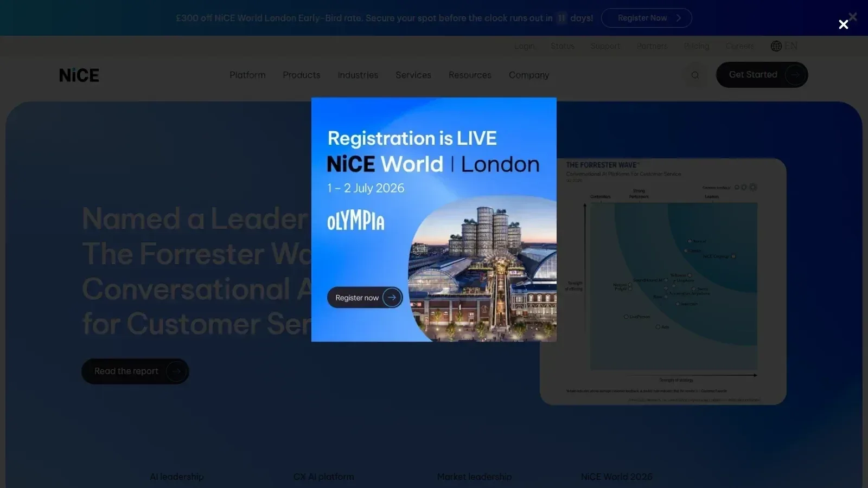Click the Olympia logo in popup
Viewport: 868px width, 488px height.
356,221
